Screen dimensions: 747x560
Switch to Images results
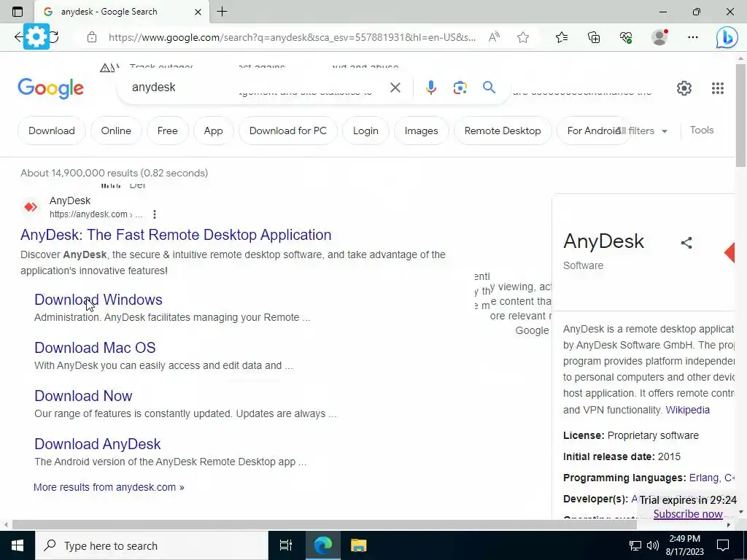pyautogui.click(x=421, y=131)
